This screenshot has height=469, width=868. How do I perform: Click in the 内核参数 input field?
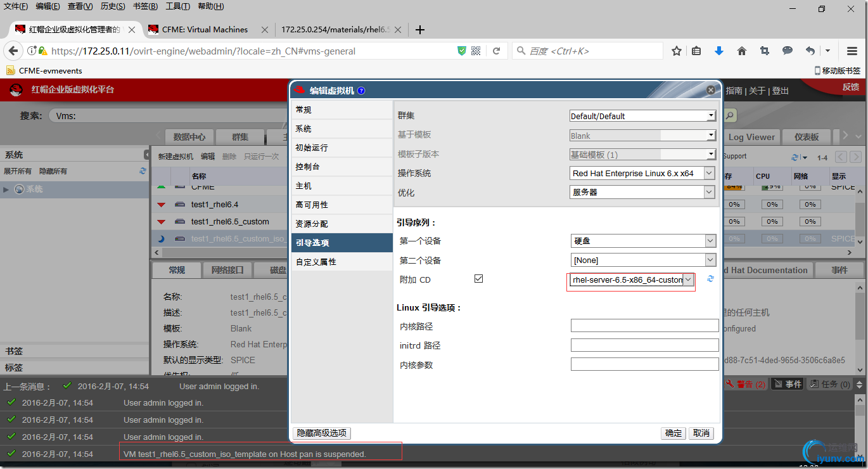[645, 364]
